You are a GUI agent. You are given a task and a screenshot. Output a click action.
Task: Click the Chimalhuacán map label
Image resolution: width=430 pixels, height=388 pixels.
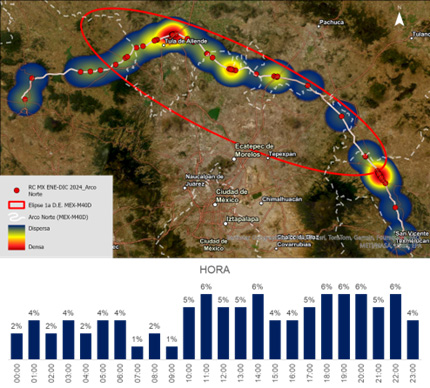click(x=282, y=199)
